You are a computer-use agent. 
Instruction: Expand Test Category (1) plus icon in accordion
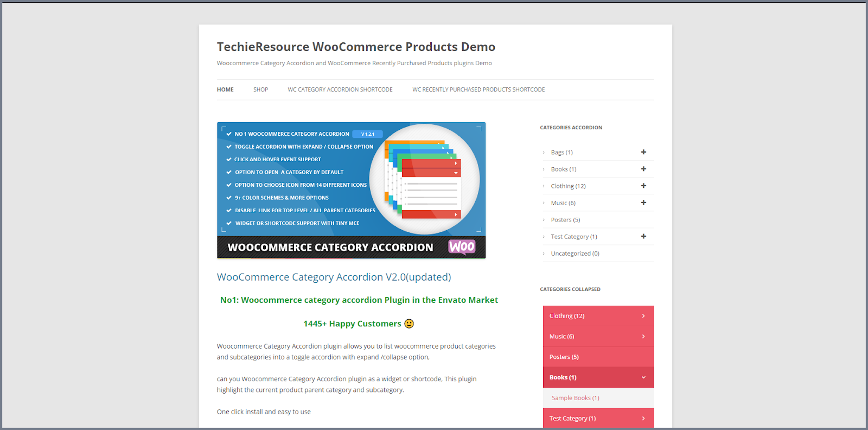(643, 236)
